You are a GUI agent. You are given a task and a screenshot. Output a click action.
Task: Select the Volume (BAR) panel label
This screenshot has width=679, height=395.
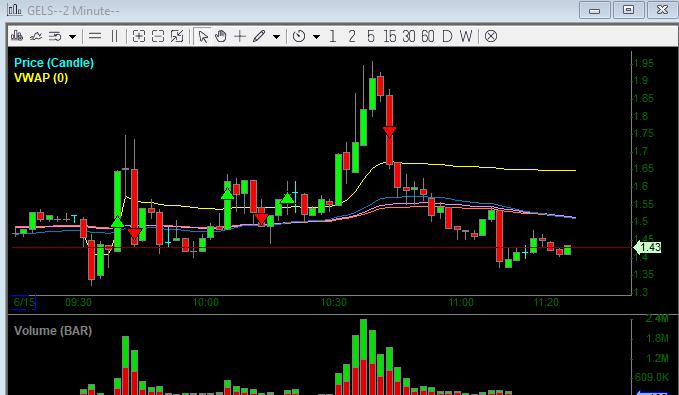click(53, 331)
